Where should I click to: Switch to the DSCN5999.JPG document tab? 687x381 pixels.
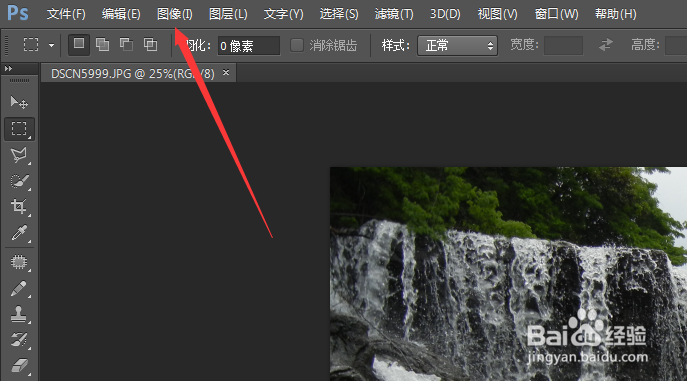tap(133, 74)
